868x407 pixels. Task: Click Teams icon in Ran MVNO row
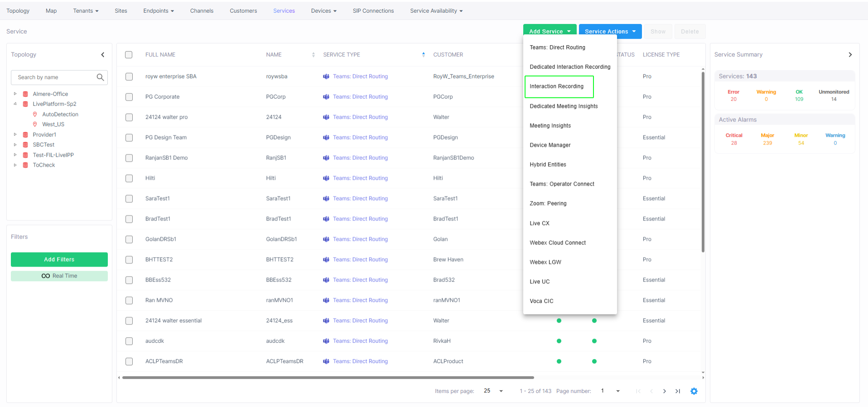point(326,301)
